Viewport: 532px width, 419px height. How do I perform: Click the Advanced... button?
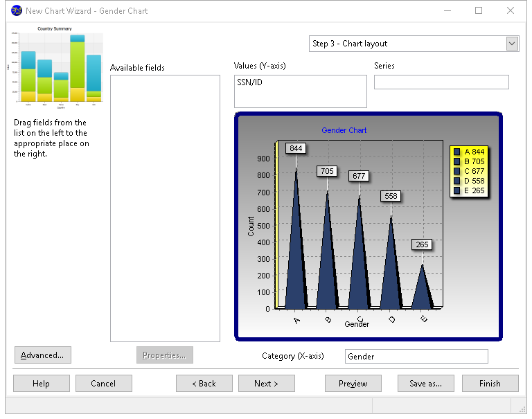point(43,355)
